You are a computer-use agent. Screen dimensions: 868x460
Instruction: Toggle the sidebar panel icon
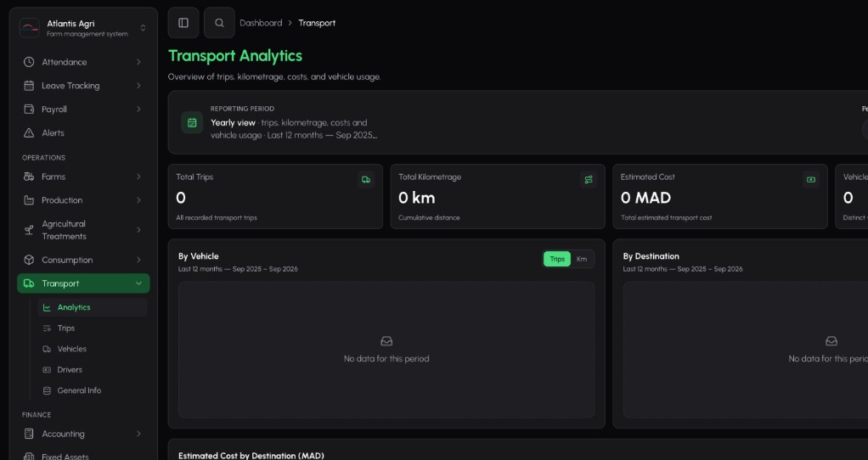click(183, 23)
